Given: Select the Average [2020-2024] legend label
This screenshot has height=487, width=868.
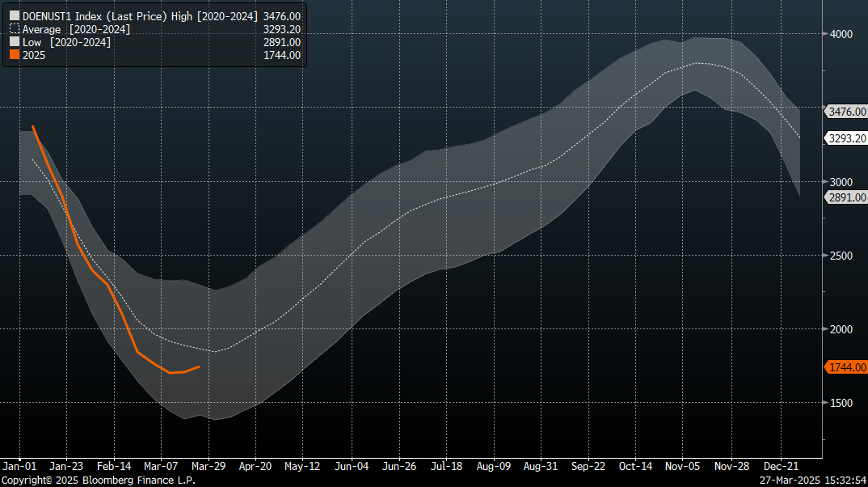Looking at the screenshot, I should 76,29.
